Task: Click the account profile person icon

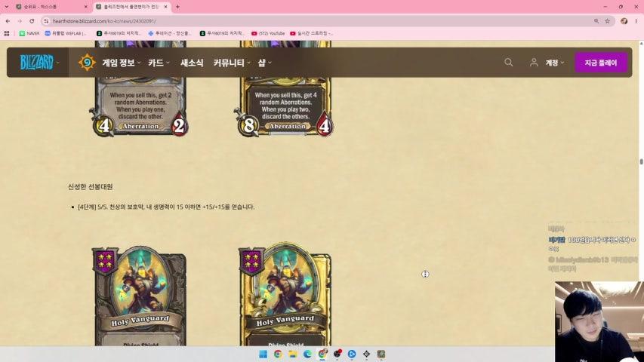Action: click(x=534, y=63)
